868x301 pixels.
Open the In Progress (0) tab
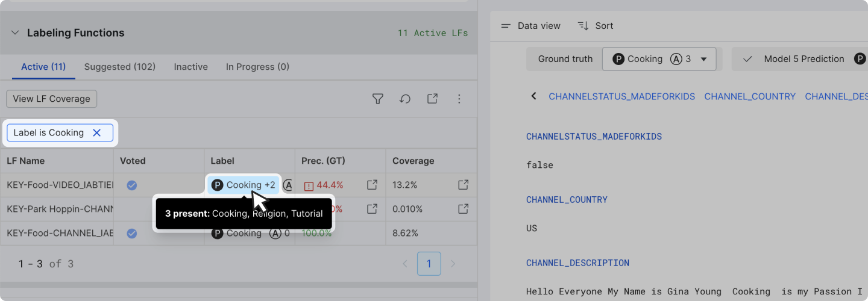[x=257, y=67]
